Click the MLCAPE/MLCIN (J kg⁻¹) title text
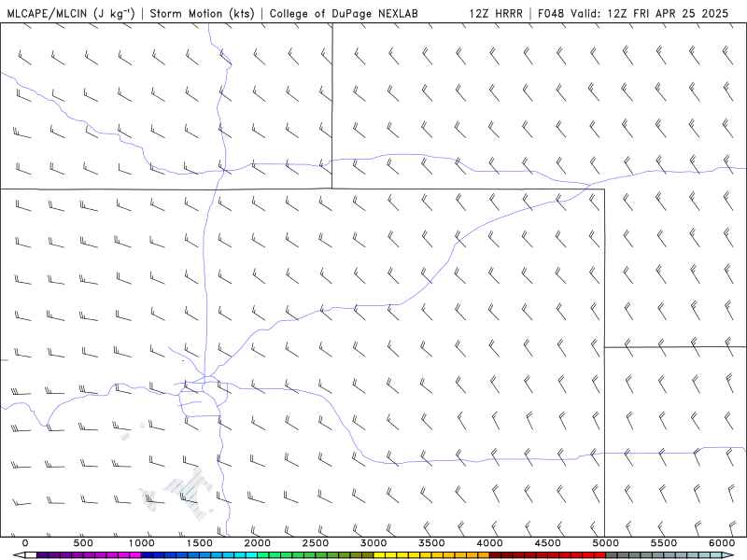 click(x=71, y=14)
